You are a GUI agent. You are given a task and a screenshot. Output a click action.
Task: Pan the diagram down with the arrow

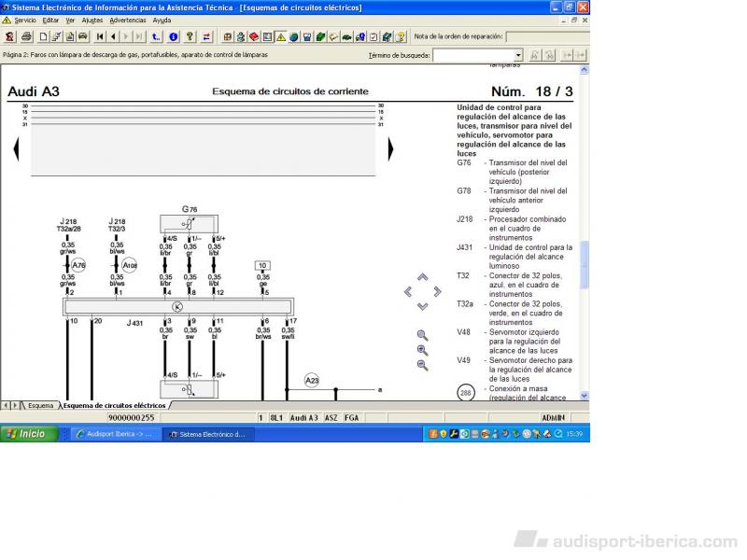[x=423, y=306]
